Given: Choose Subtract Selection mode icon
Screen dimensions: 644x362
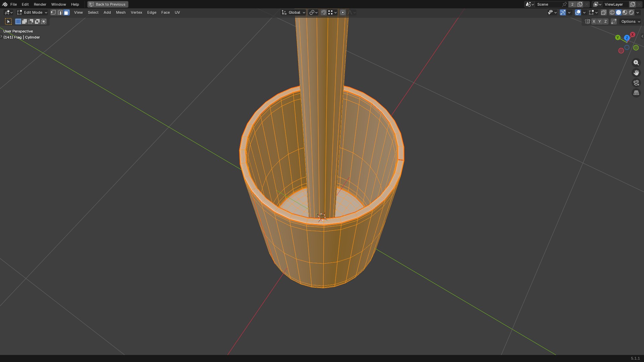Looking at the screenshot, I should (31, 21).
